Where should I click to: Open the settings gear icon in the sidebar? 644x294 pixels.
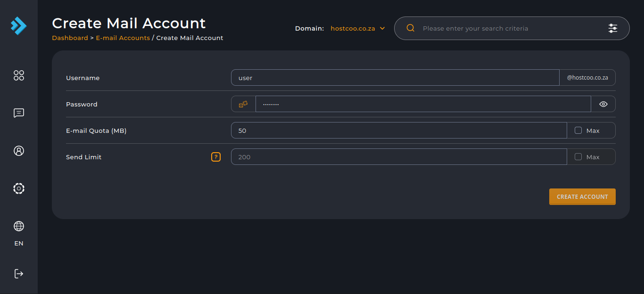19,188
